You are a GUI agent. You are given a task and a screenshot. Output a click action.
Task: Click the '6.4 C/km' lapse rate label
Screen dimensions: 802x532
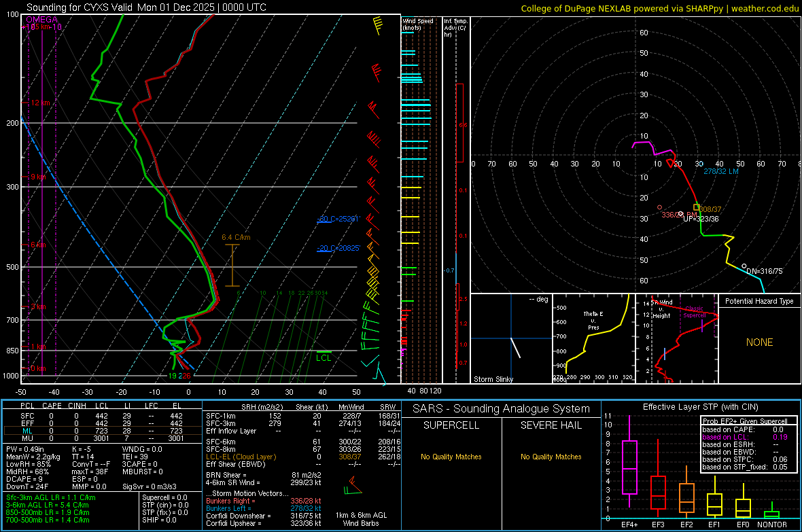click(236, 237)
